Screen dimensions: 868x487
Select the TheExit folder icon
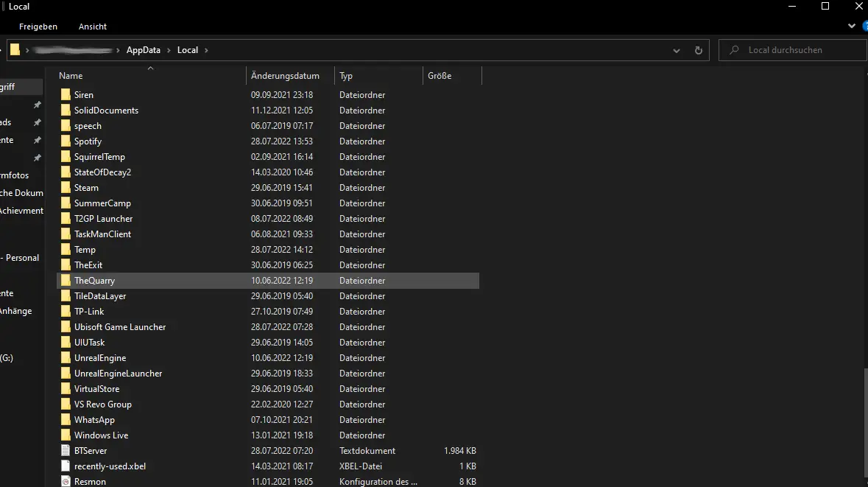[66, 264]
